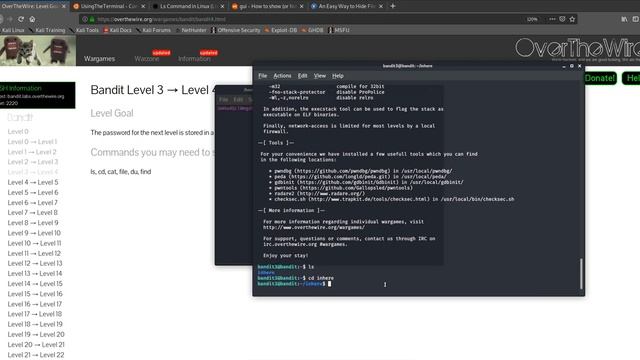Close the Ls Command in Linux tab
The image size is (640, 360).
[x=222, y=6]
